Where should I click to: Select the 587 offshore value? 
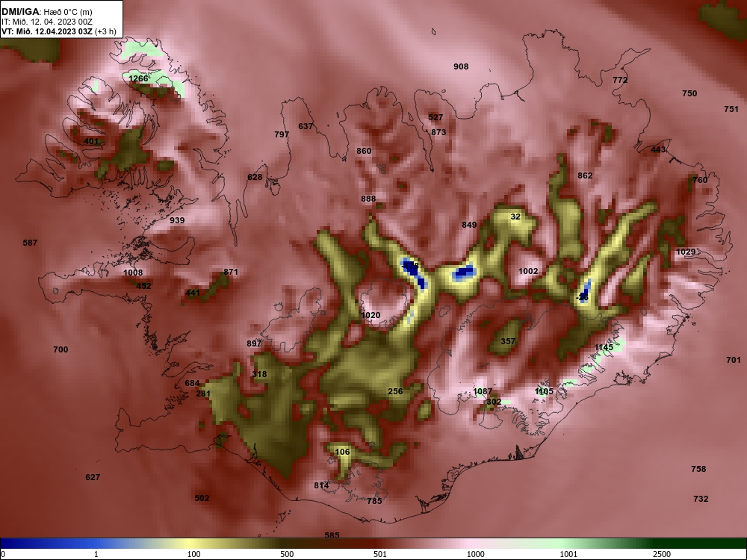30,243
